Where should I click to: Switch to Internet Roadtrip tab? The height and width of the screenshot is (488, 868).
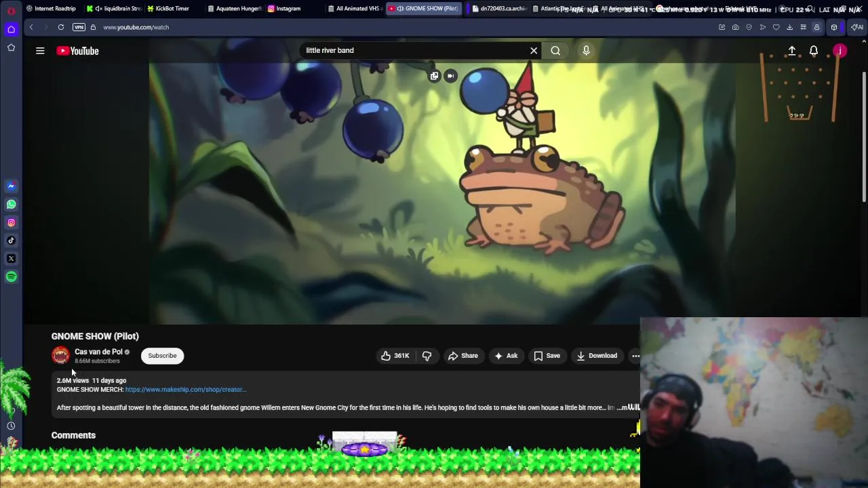52,9
